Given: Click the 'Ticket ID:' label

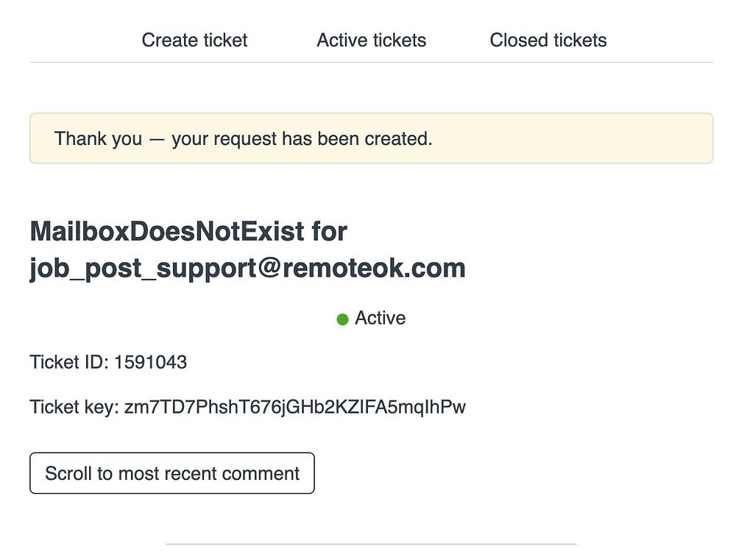Looking at the screenshot, I should click(x=69, y=362).
